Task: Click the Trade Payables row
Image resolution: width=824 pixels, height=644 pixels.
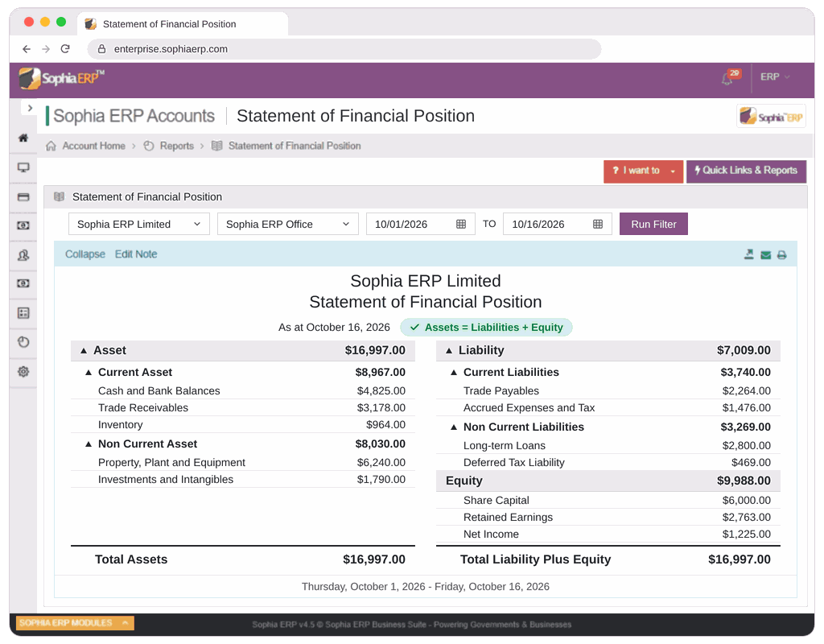Action: point(608,390)
